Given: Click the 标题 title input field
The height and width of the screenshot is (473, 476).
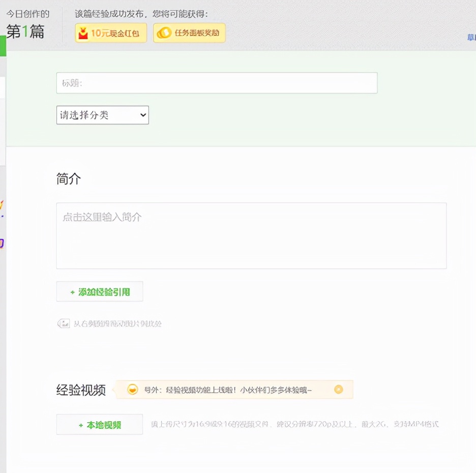Looking at the screenshot, I should coord(217,83).
